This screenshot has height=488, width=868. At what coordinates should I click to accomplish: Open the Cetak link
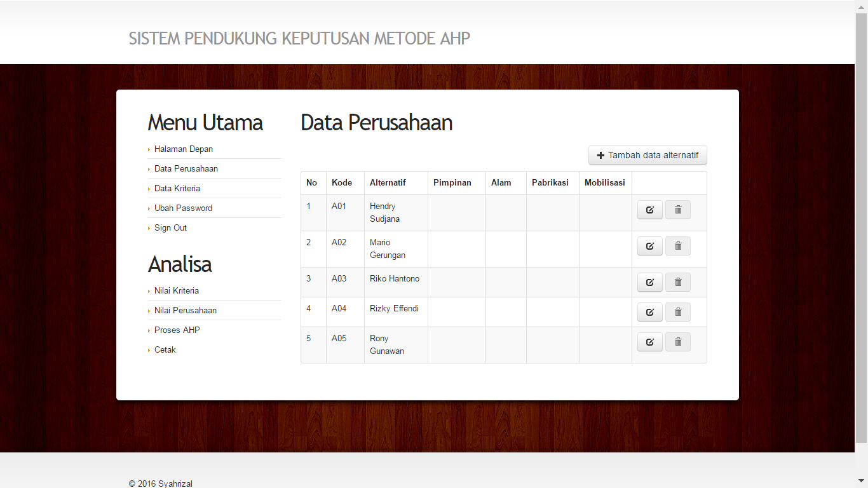coord(165,350)
